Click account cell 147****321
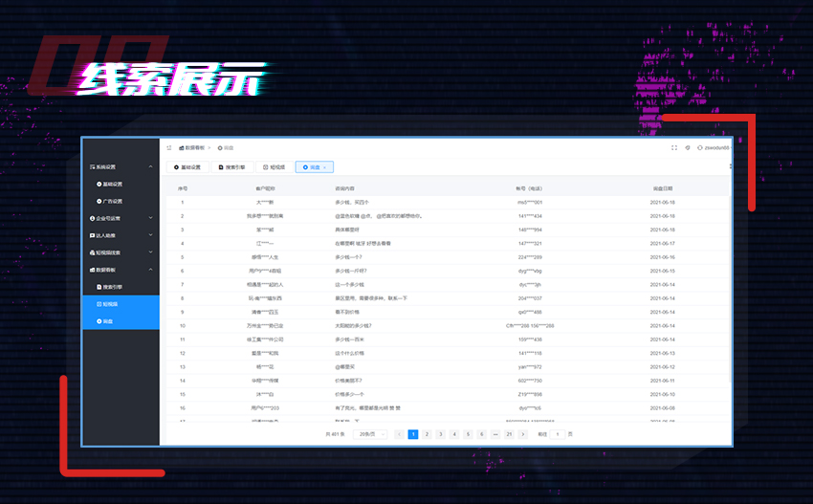 point(530,244)
